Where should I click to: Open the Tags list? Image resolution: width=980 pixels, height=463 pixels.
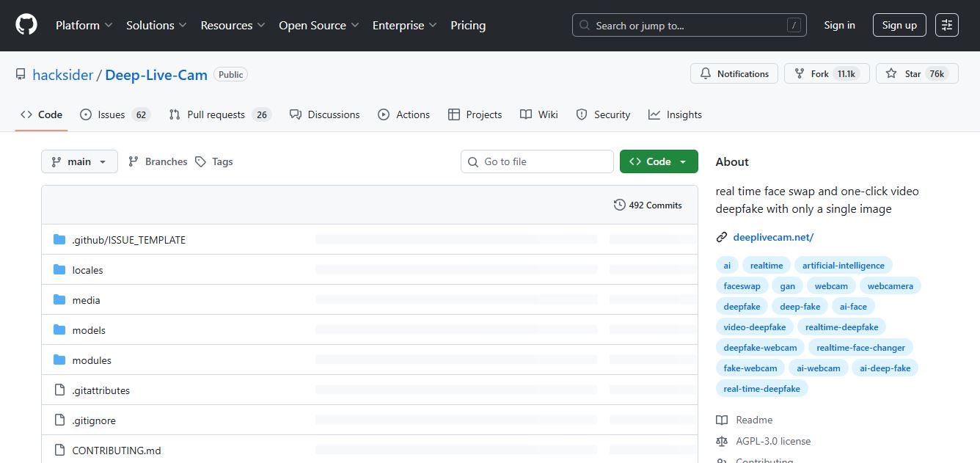(x=214, y=161)
